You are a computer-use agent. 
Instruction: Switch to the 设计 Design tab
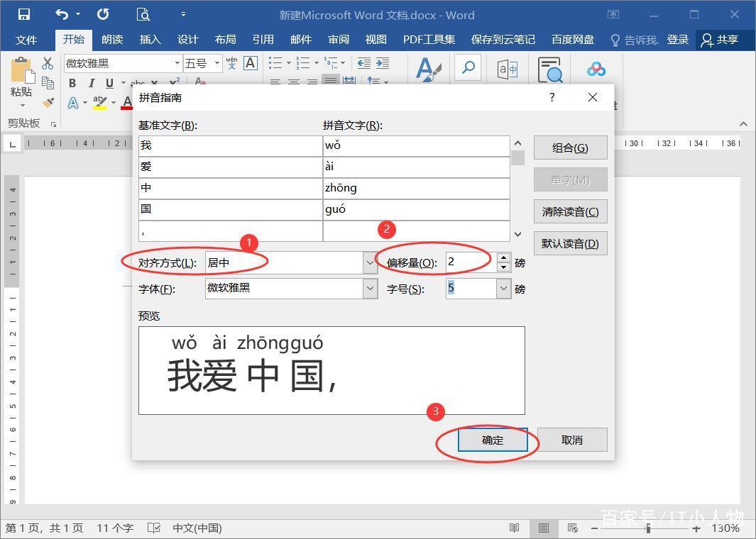pos(187,40)
